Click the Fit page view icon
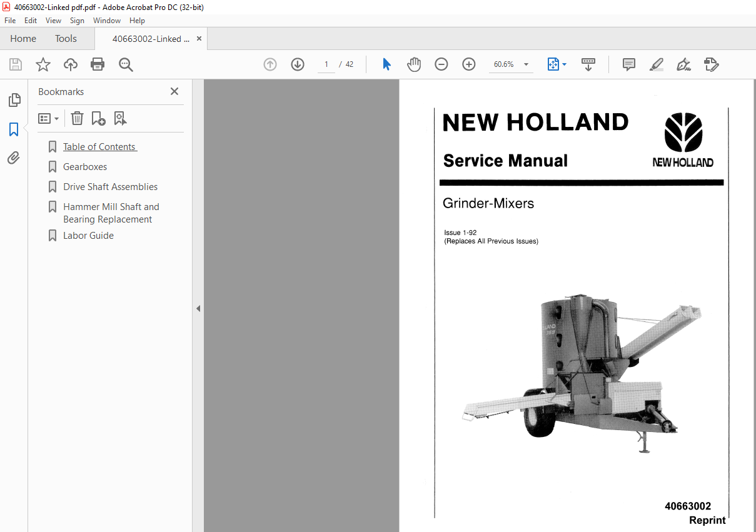The image size is (756, 532). pyautogui.click(x=553, y=64)
